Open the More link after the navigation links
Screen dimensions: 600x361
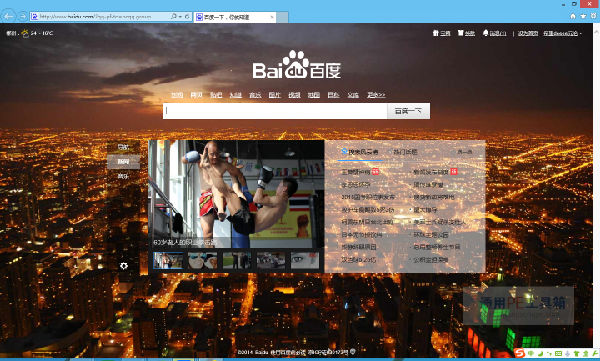pyautogui.click(x=376, y=95)
